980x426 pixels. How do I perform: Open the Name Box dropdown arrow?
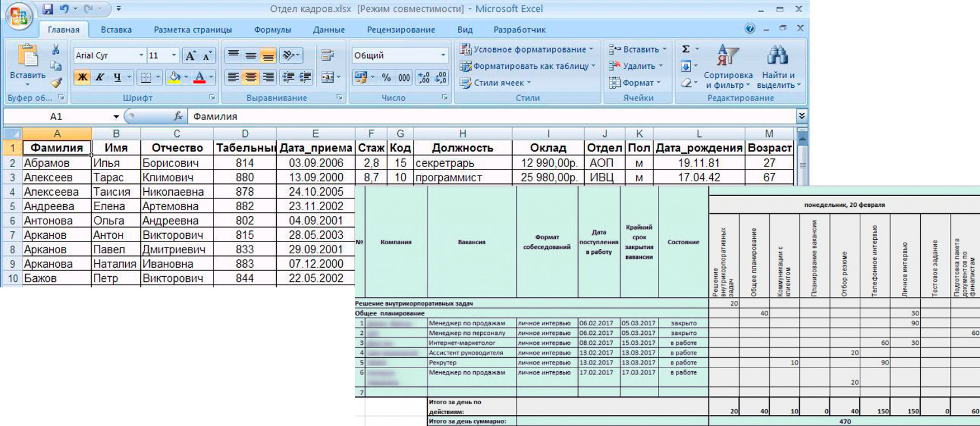116,116
